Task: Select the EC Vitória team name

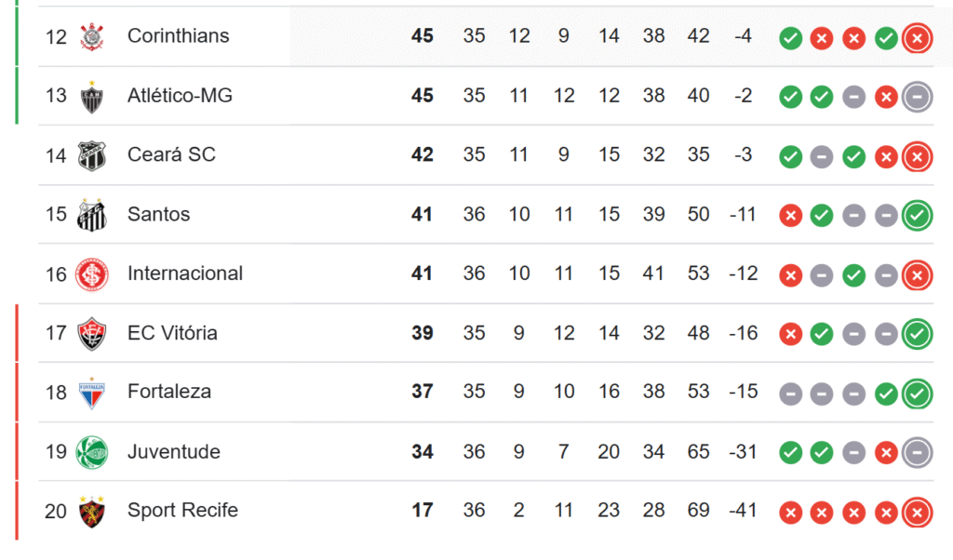Action: click(x=172, y=333)
